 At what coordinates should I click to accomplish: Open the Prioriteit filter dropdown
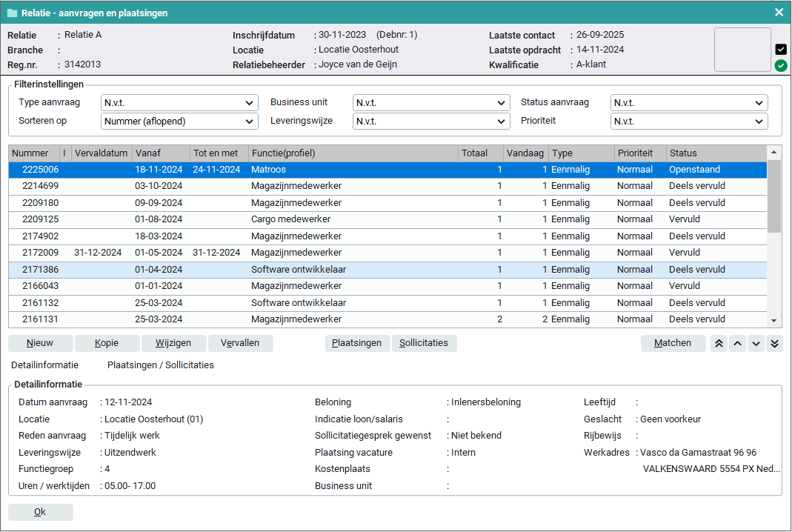[688, 122]
